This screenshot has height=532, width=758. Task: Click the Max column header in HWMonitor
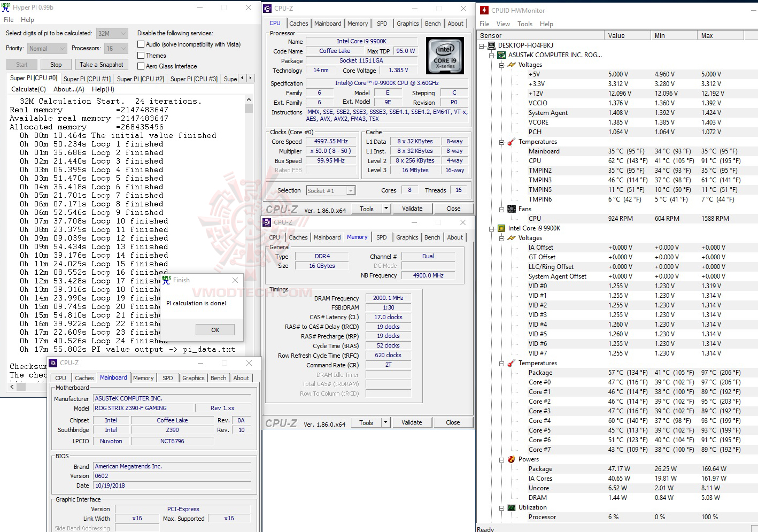point(721,36)
